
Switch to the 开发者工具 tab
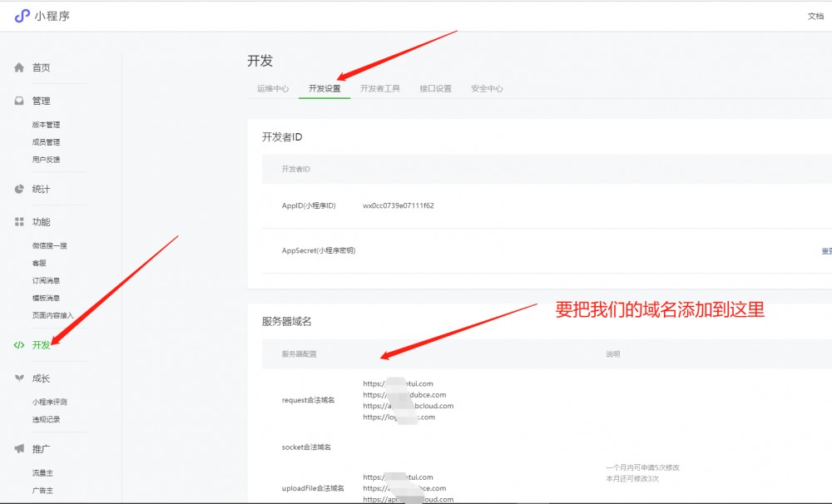pyautogui.click(x=379, y=87)
